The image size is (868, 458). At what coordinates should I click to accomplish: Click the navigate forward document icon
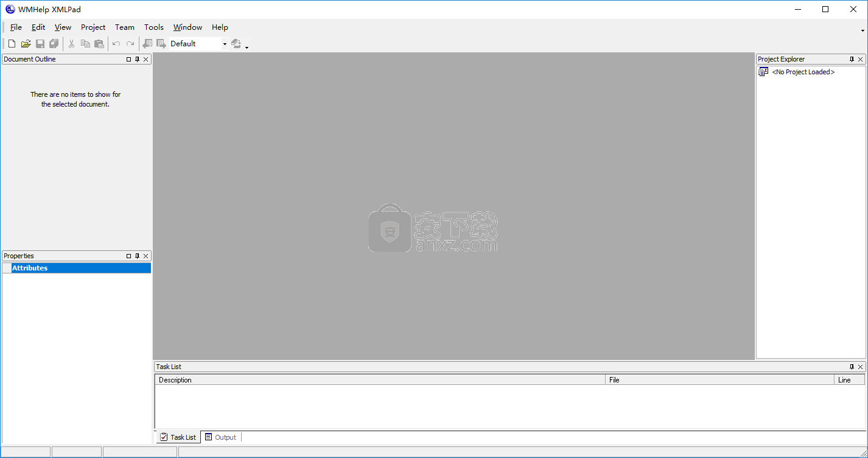pos(161,44)
